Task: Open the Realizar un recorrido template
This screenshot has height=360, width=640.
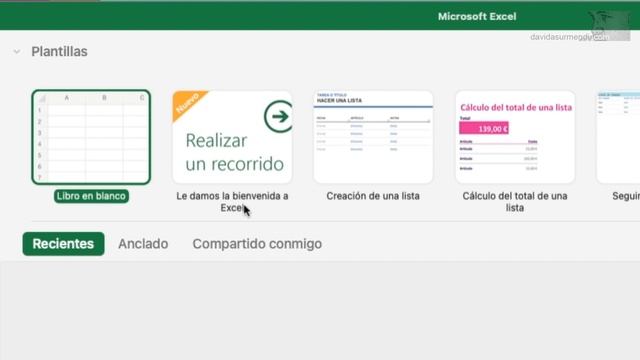Action: [x=232, y=137]
